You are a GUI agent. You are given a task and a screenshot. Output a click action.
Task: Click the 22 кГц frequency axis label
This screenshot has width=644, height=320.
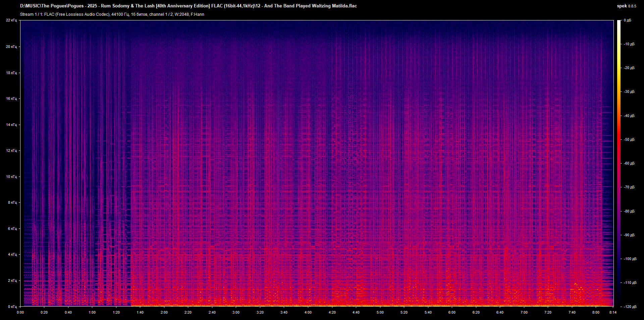(11, 20)
